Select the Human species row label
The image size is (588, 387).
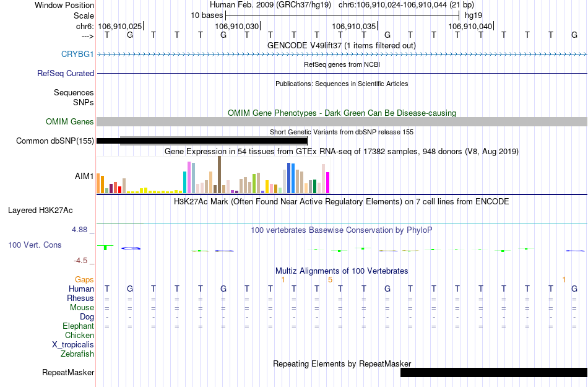click(x=81, y=289)
